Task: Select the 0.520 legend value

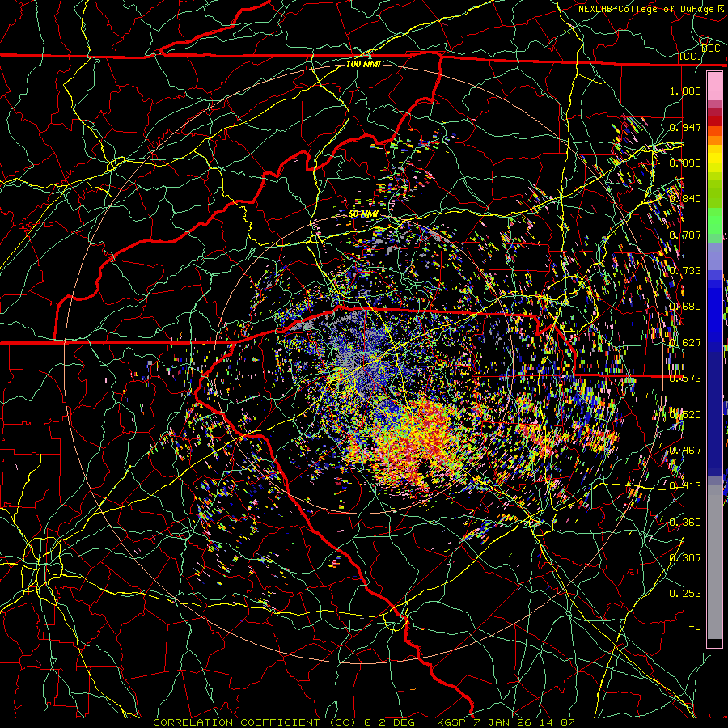Action: [685, 415]
